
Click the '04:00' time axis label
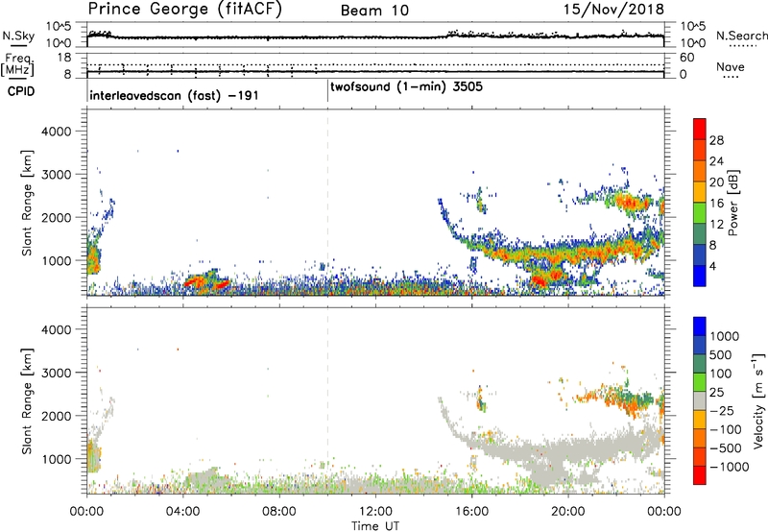pos(183,512)
